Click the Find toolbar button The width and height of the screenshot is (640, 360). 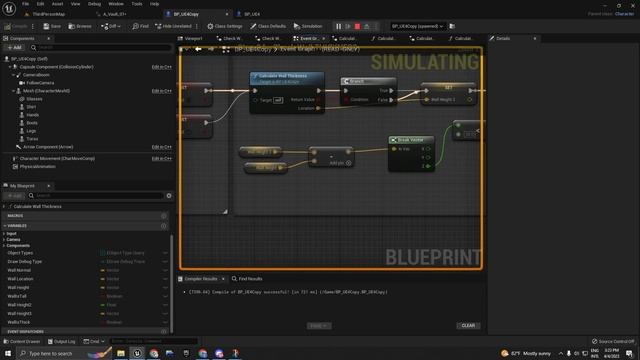click(140, 26)
